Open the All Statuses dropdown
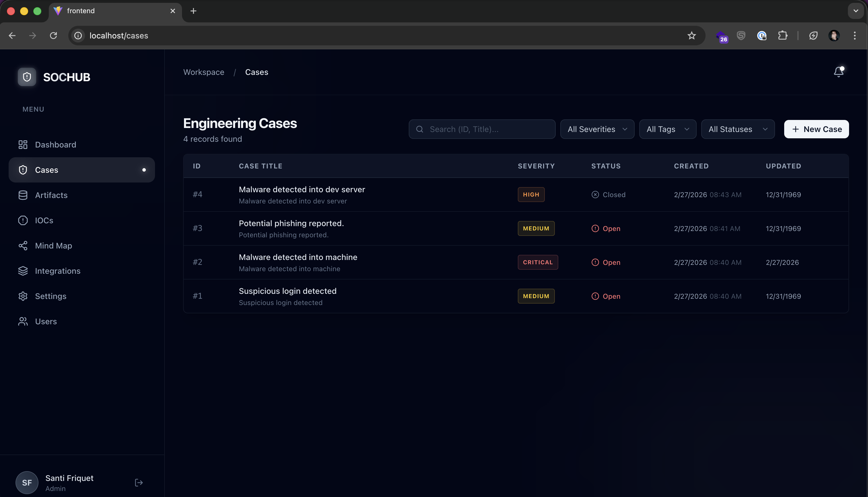The width and height of the screenshot is (868, 497). pos(738,129)
